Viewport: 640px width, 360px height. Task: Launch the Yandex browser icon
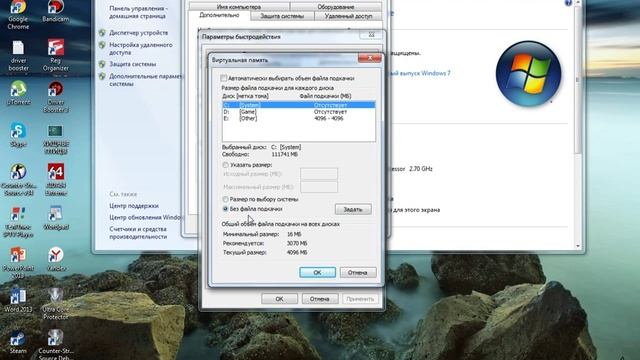pos(56,259)
